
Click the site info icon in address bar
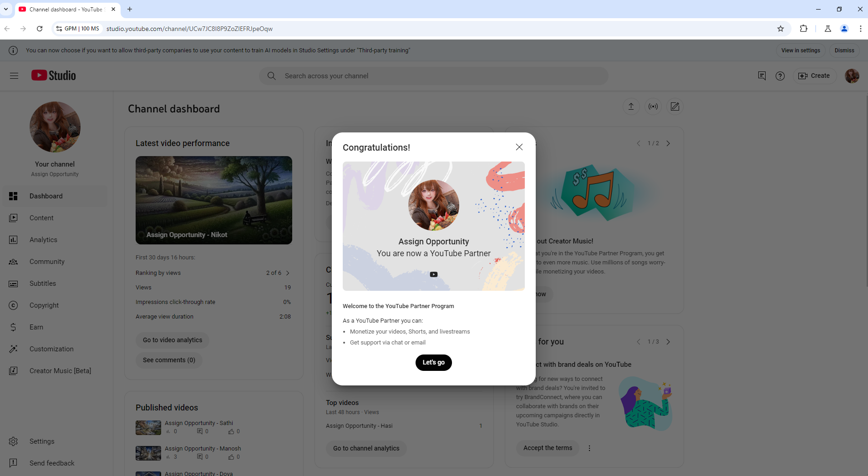[x=59, y=29]
